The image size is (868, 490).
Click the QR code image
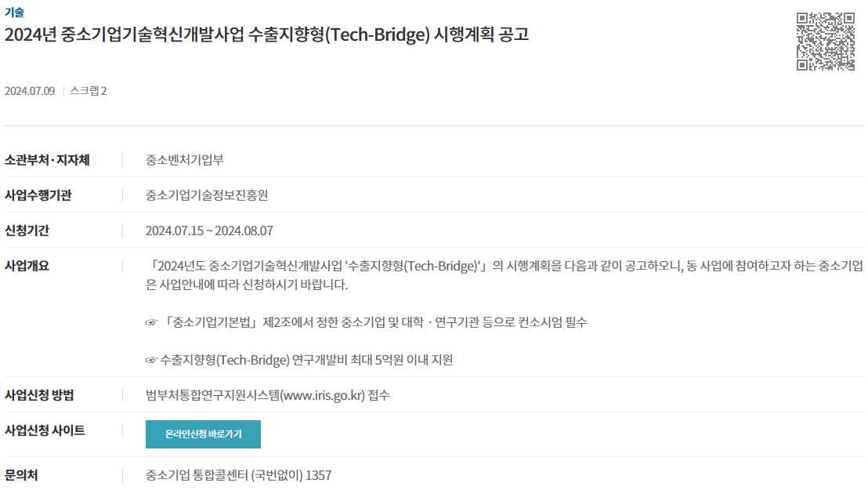(x=826, y=42)
